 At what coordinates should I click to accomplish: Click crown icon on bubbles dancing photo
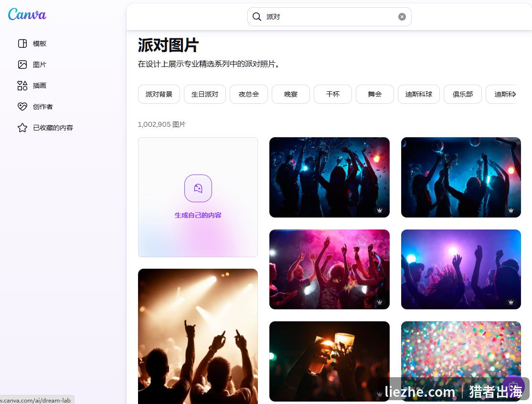tap(511, 210)
